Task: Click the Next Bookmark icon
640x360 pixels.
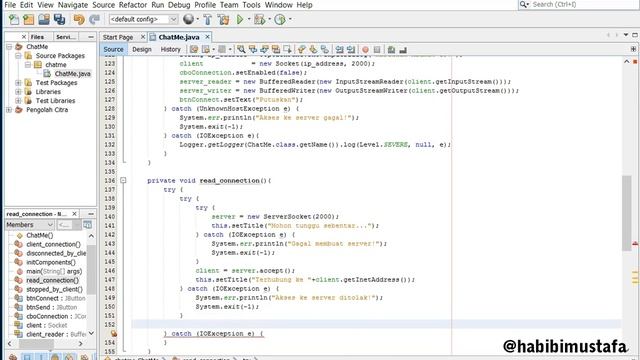Action: click(313, 49)
